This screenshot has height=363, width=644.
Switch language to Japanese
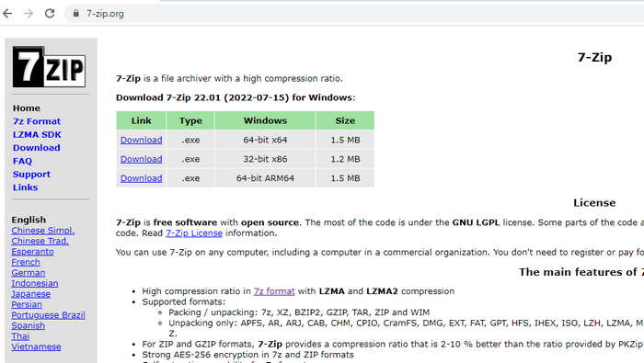click(30, 294)
